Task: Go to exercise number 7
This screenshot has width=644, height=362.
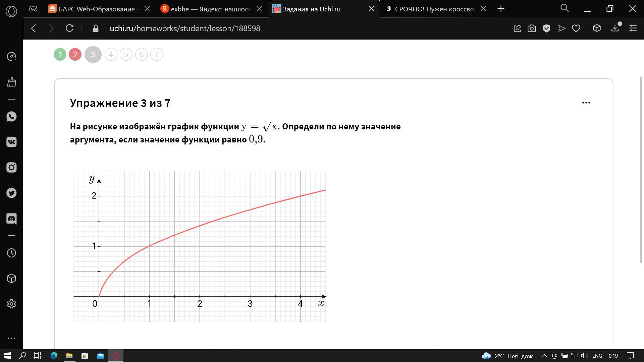Action: [157, 55]
